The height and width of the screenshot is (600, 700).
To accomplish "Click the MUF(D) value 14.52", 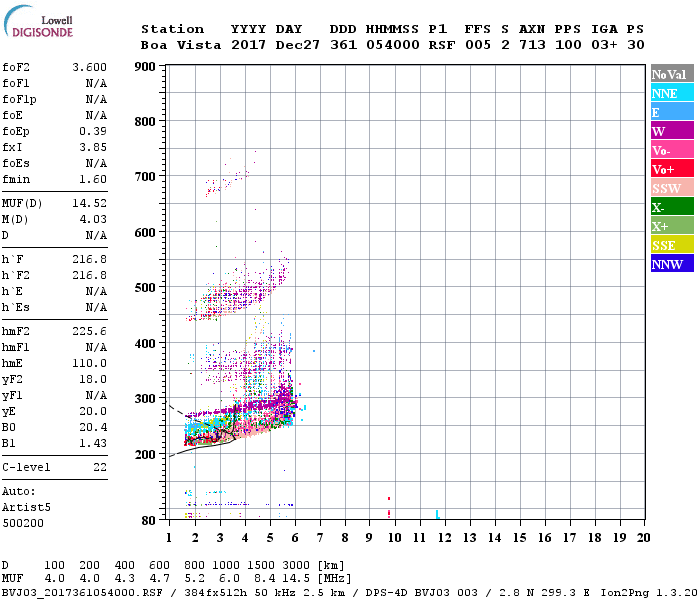I will (x=90, y=203).
